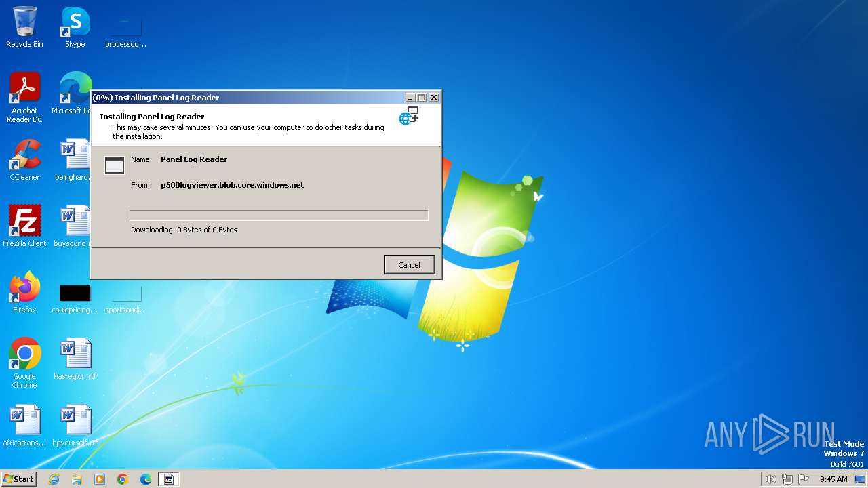The width and height of the screenshot is (868, 488).
Task: Open Windows Media Player in taskbar
Action: click(100, 479)
